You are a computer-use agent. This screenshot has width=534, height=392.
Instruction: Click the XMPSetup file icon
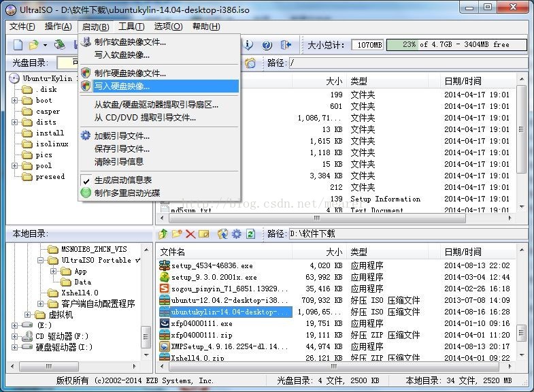point(165,346)
